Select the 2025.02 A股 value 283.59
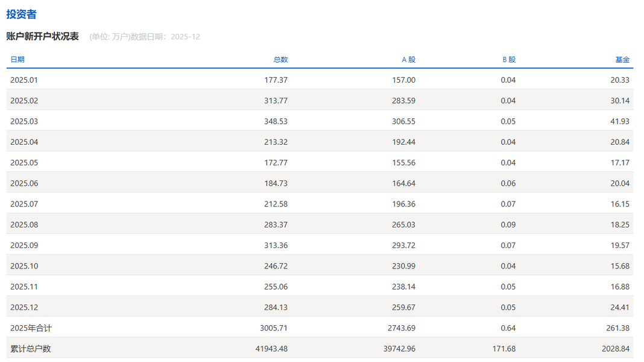The height and width of the screenshot is (362, 644). click(x=403, y=101)
